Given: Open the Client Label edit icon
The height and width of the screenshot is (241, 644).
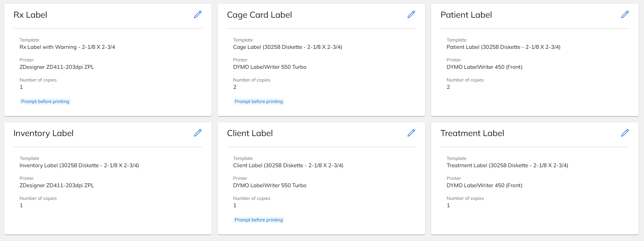Looking at the screenshot, I should pos(411,133).
